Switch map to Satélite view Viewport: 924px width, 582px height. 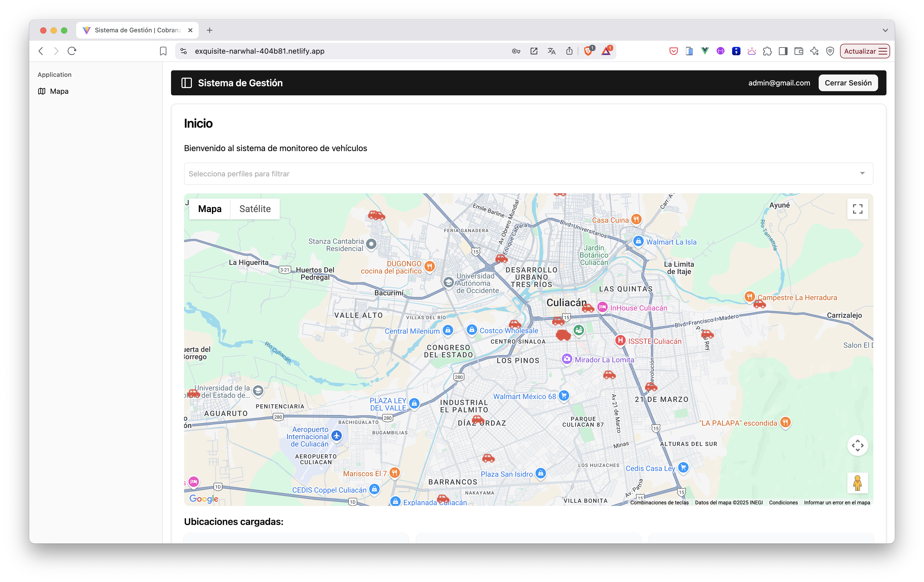point(255,209)
